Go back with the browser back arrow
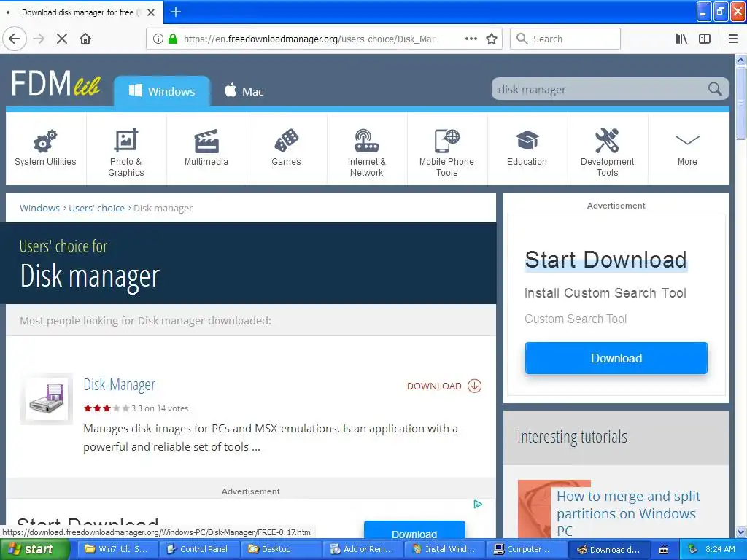 15,39
